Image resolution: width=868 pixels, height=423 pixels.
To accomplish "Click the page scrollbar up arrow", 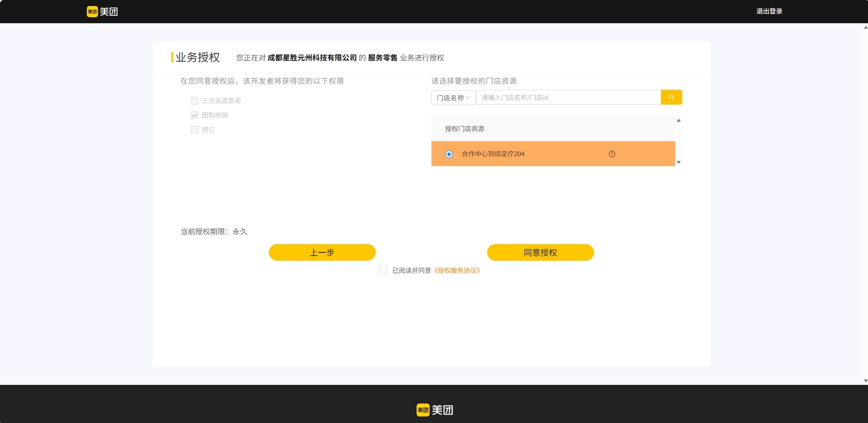I will (x=865, y=27).
